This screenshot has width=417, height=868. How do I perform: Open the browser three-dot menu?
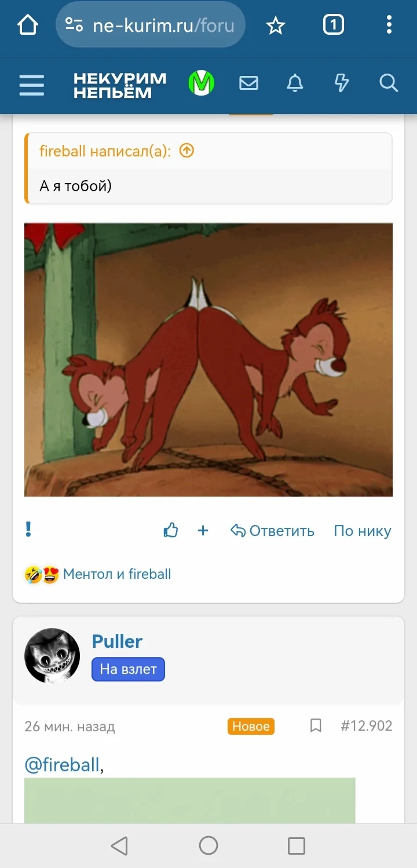tap(389, 25)
